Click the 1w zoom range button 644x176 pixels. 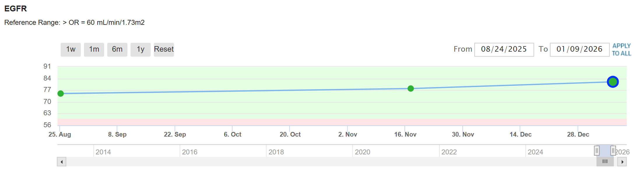(x=71, y=49)
